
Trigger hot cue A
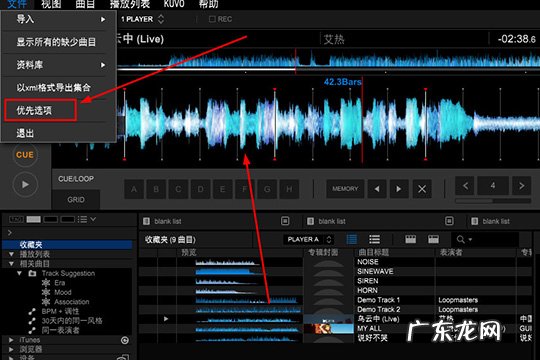tap(134, 189)
